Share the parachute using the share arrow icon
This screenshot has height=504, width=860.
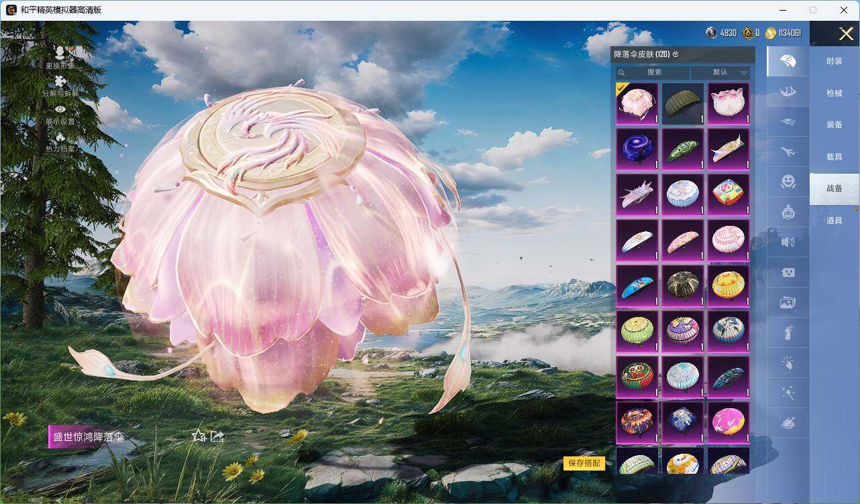point(217,436)
